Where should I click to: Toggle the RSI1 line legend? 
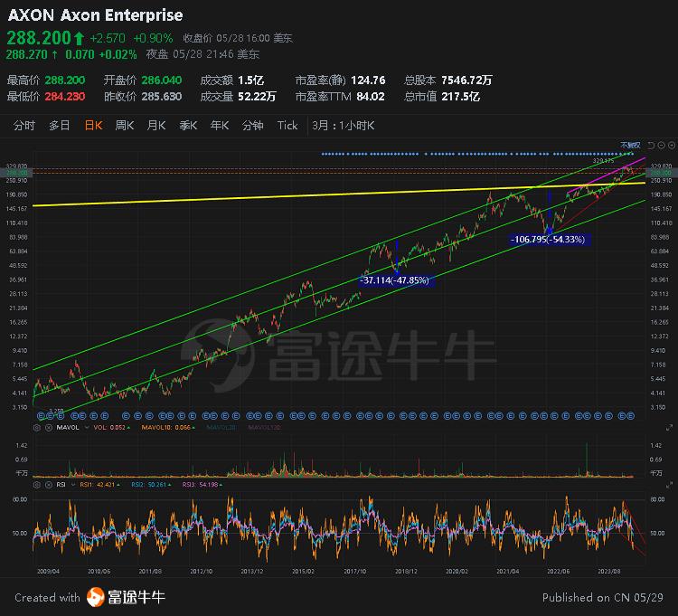click(99, 485)
